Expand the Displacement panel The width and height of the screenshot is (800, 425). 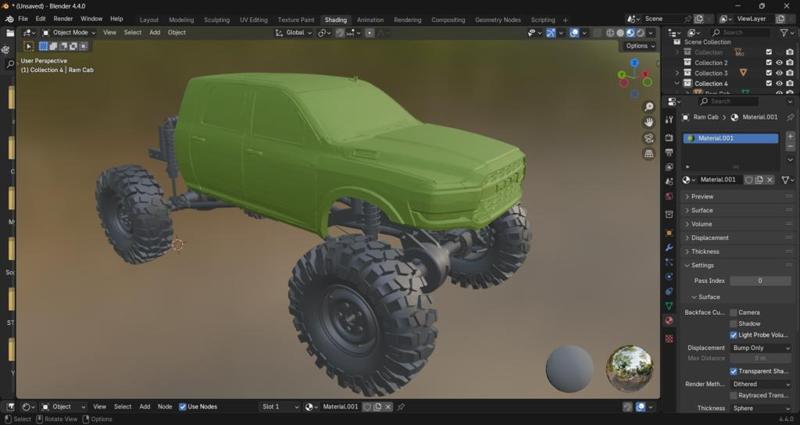738,238
